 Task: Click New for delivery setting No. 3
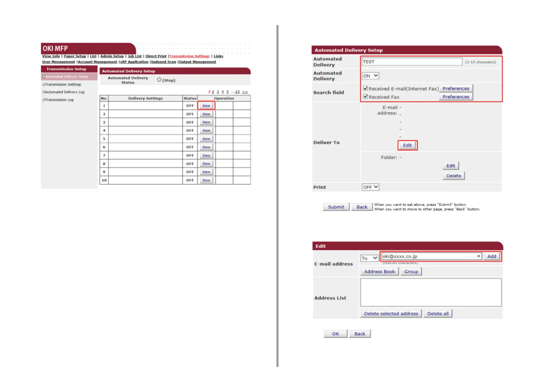206,122
